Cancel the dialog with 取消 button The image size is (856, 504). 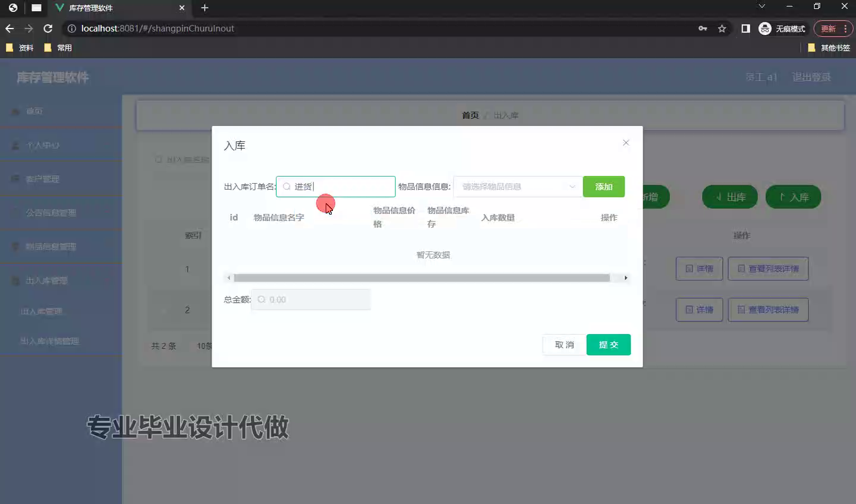pyautogui.click(x=564, y=345)
